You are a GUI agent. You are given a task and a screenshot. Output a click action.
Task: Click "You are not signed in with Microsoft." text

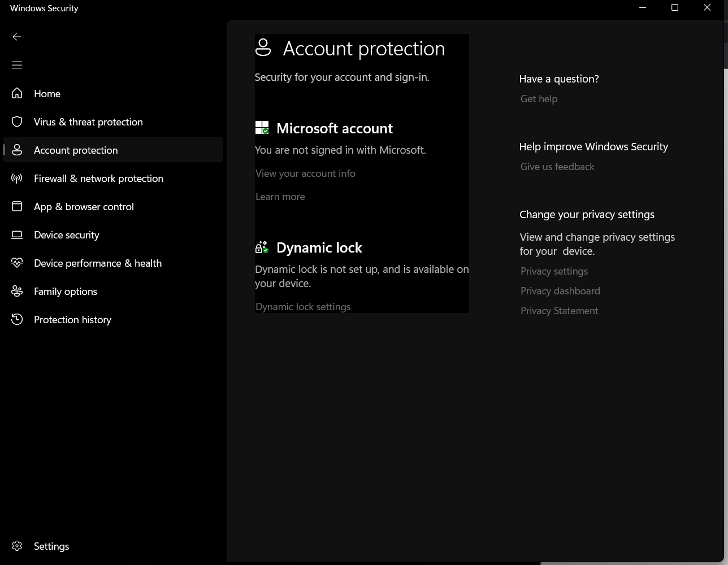click(340, 150)
